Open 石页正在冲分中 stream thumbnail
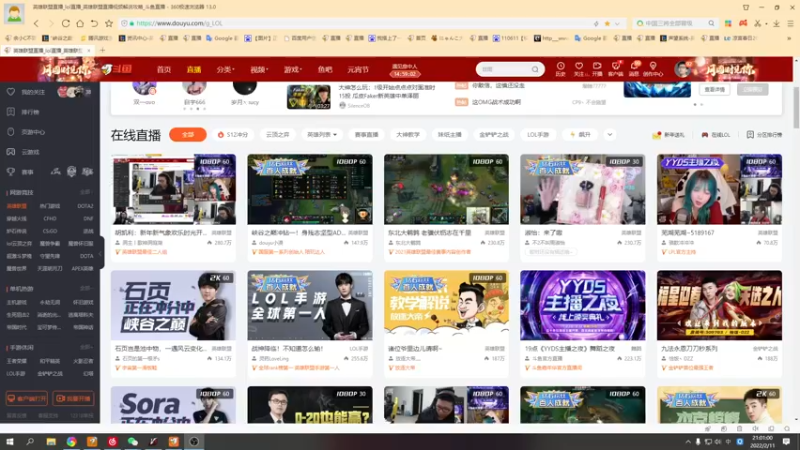Screen dimensions: 800x450 173,305
